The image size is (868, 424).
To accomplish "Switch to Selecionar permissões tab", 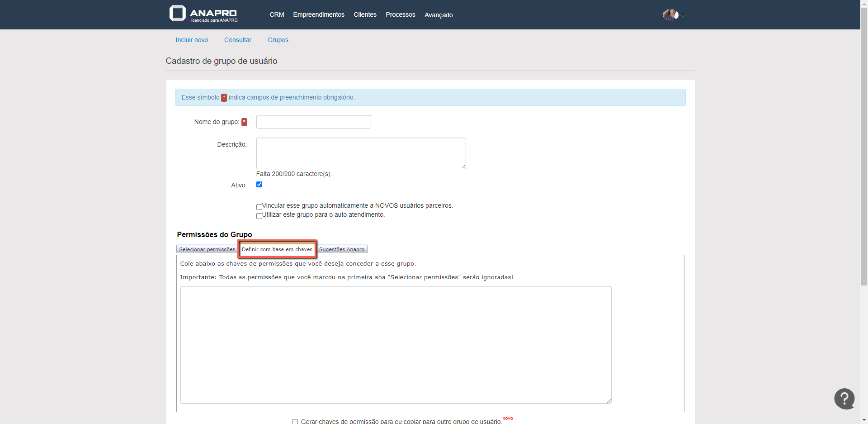I will pos(207,249).
